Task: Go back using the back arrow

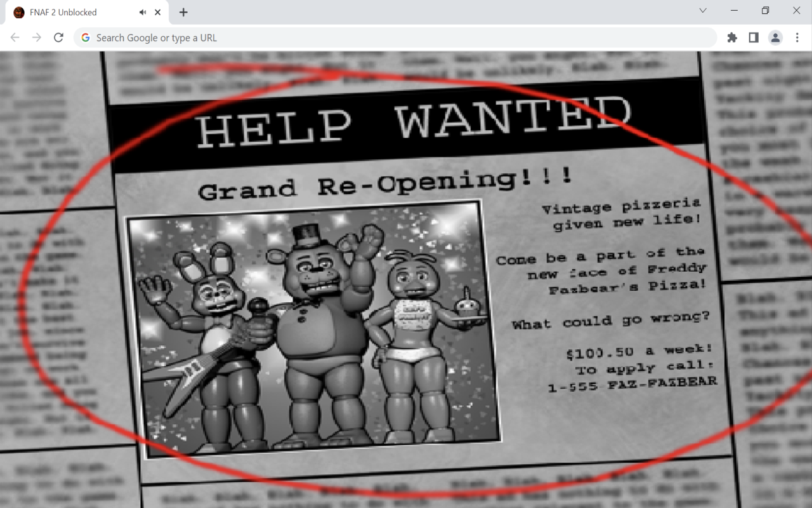Action: (15, 37)
